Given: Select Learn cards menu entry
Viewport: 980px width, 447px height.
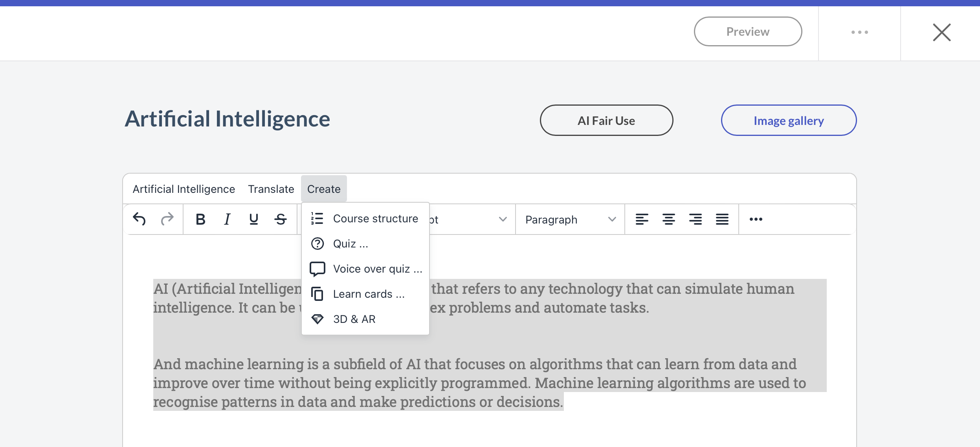Looking at the screenshot, I should click(365, 294).
